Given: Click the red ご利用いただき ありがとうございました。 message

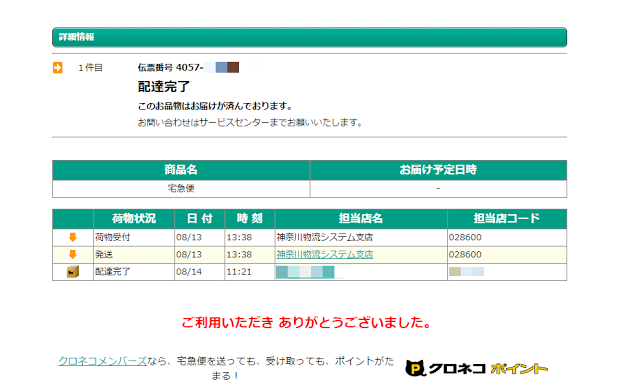Looking at the screenshot, I should (307, 323).
